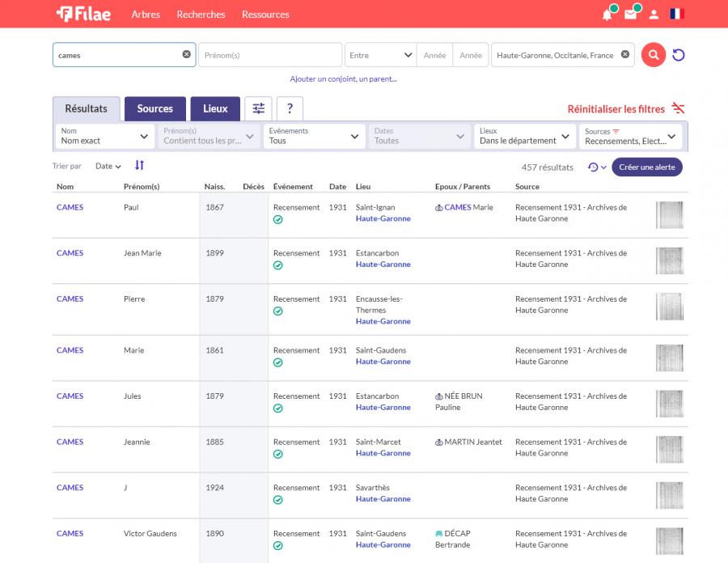Click 'Réinitialiser les filtres' link
728x563 pixels.
click(616, 109)
